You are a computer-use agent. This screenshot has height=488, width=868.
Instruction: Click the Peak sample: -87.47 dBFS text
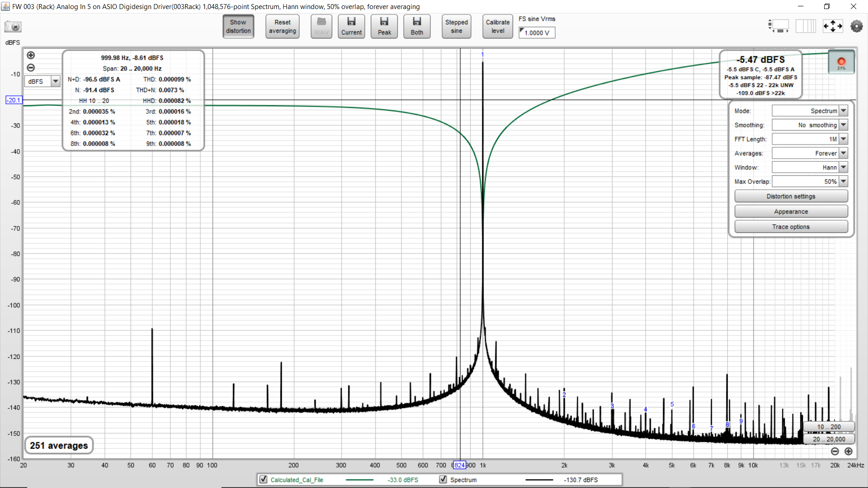click(760, 77)
